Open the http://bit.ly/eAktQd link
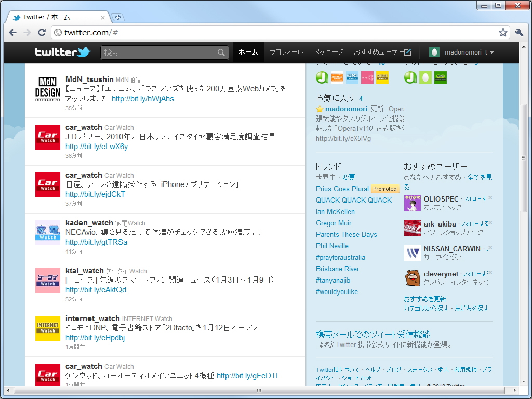 pos(96,290)
